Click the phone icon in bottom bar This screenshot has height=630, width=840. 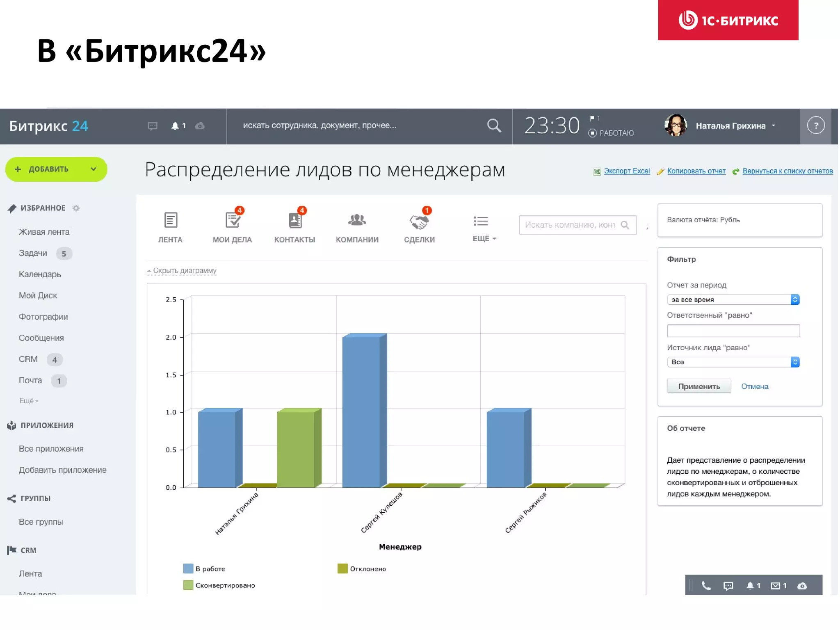pos(706,586)
